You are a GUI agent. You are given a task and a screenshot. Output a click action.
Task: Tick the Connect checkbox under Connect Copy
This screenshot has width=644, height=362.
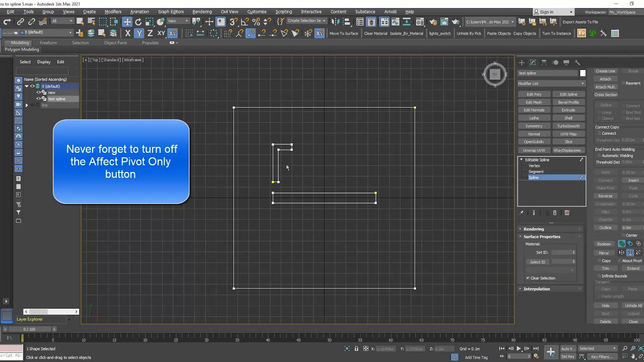(x=599, y=134)
